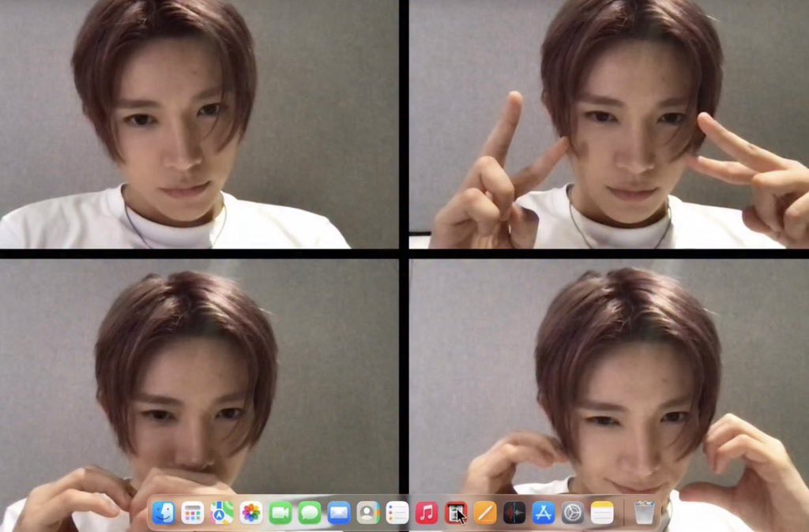Open the App Store in the dock
This screenshot has width=809, height=532.
click(x=544, y=513)
